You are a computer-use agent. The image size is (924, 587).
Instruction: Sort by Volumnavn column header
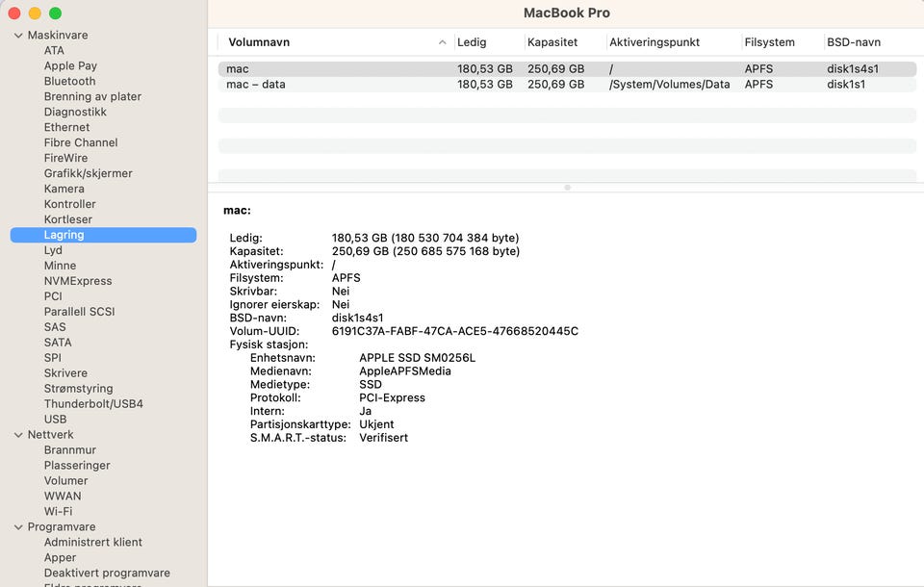coord(259,42)
